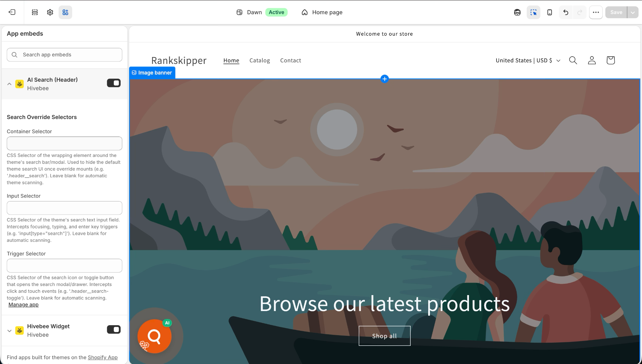Exit the theme editor via back icon

(12, 12)
